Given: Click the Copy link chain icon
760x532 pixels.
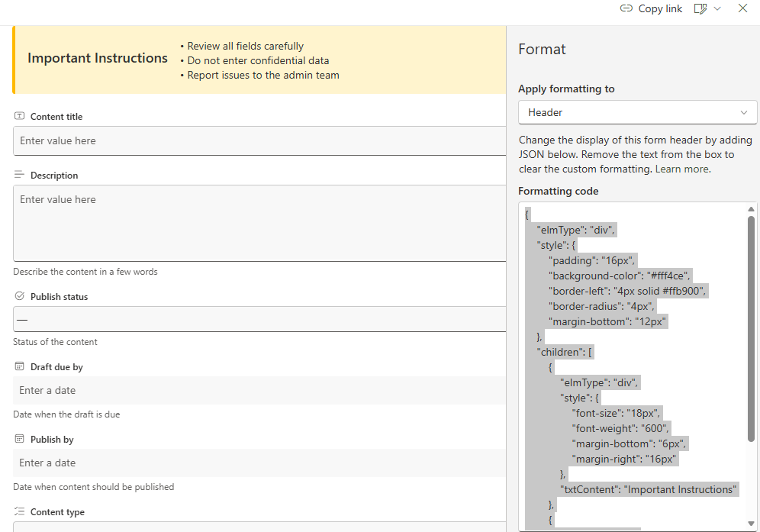Looking at the screenshot, I should [626, 8].
